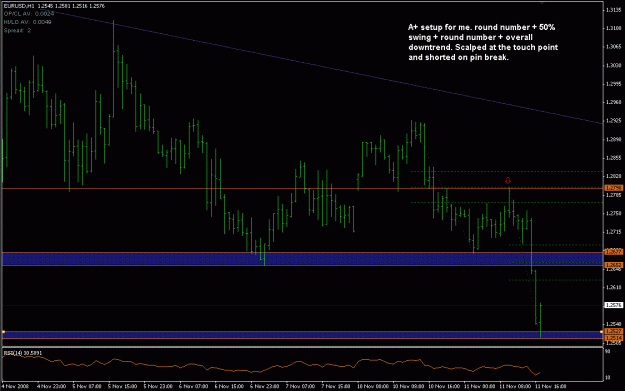Click the RSI scale value 90

pos(607,352)
